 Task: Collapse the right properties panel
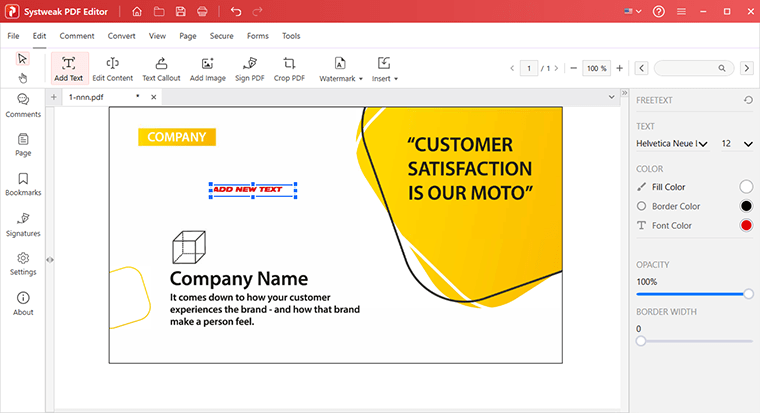pyautogui.click(x=625, y=93)
